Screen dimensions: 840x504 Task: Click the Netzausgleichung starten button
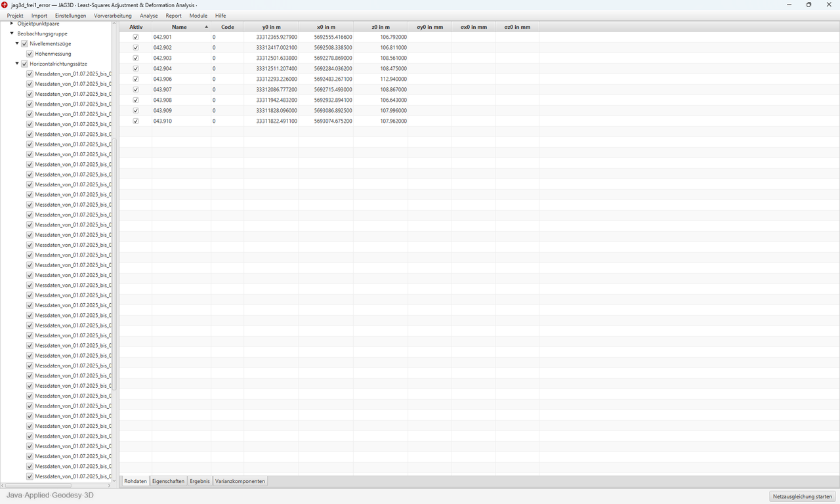(803, 497)
